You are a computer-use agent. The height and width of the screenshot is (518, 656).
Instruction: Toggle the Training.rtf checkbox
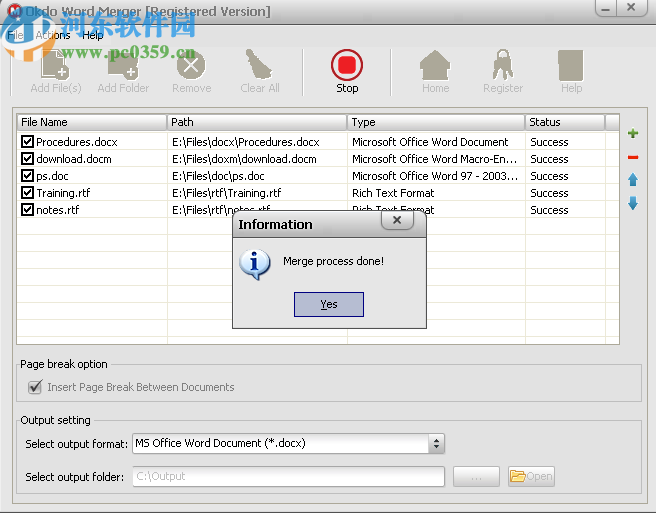tap(27, 192)
